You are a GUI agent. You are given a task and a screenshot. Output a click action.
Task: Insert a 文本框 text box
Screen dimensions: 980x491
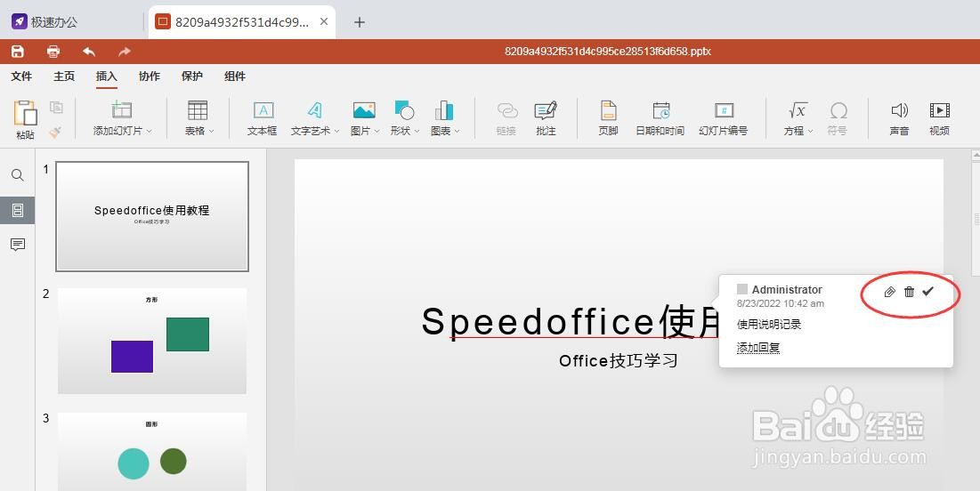263,110
